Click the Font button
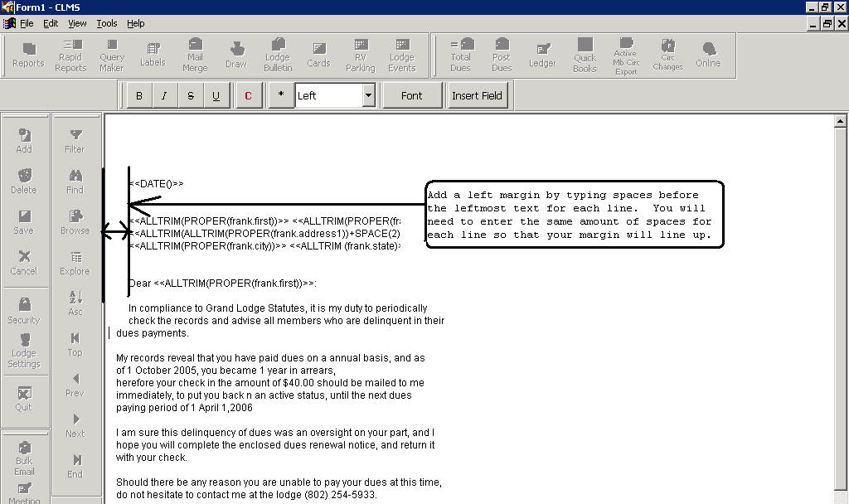849x504 pixels. tap(412, 96)
